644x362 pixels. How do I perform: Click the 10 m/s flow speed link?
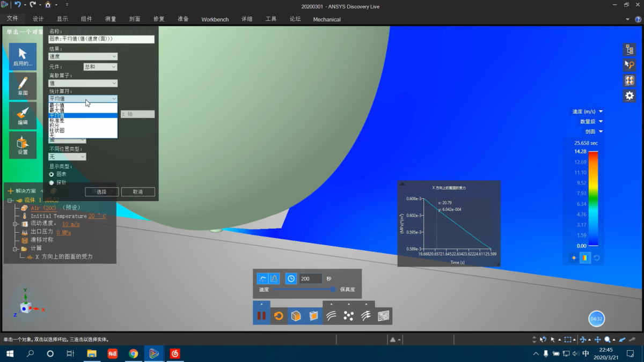tap(71, 224)
